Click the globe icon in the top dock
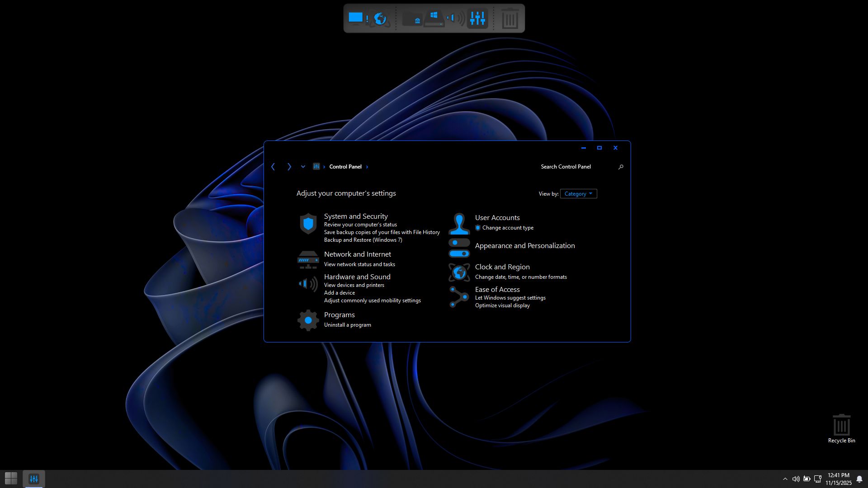This screenshot has height=488, width=868. tap(380, 19)
